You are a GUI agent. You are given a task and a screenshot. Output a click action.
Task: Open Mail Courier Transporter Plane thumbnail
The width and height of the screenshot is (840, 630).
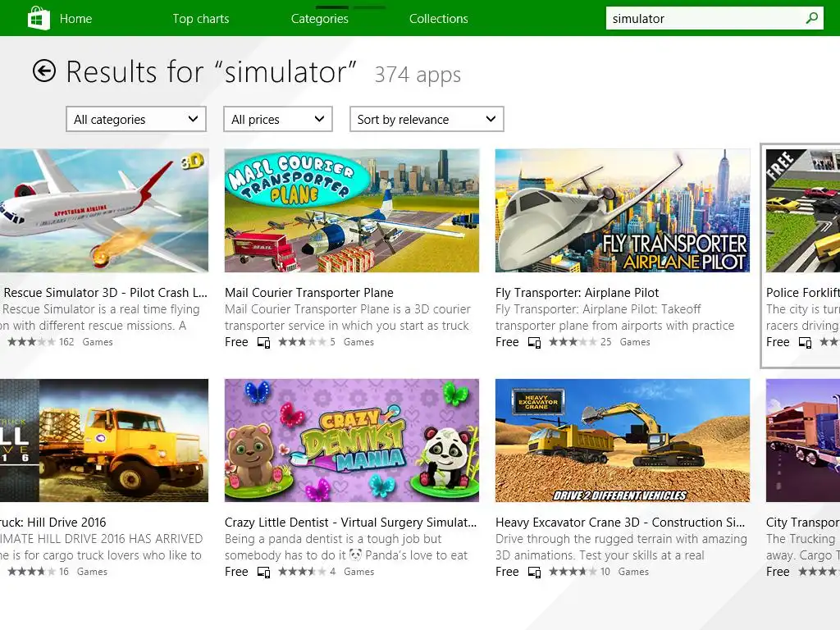[352, 211]
